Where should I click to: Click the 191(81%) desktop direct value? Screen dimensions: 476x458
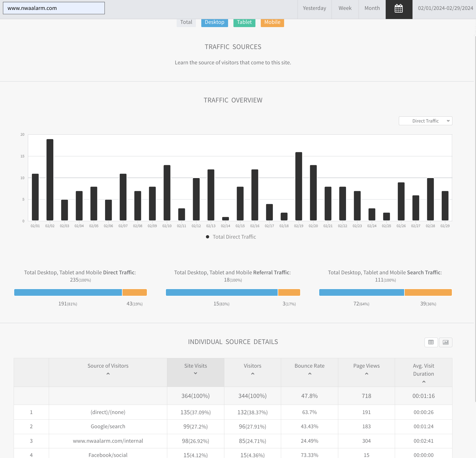coord(68,304)
